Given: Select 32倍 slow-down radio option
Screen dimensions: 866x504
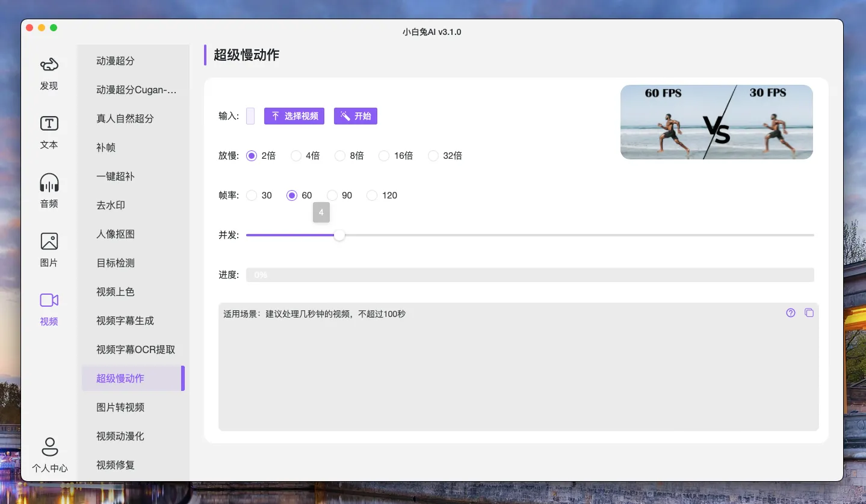Looking at the screenshot, I should 433,156.
